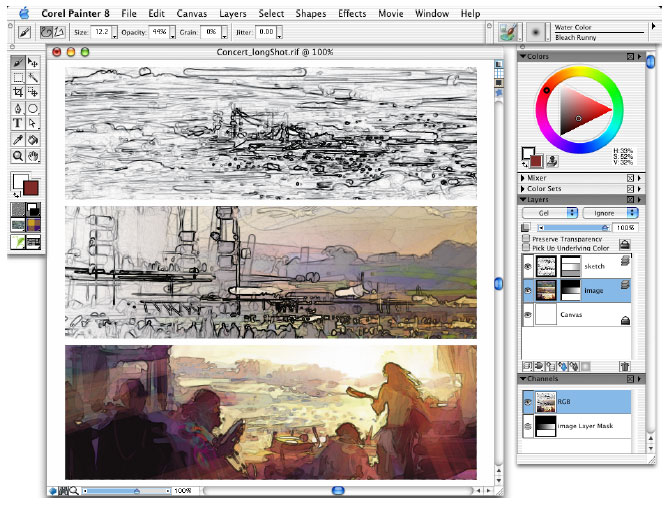Select the Magic Wand tool
The height and width of the screenshot is (508, 669).
point(33,77)
